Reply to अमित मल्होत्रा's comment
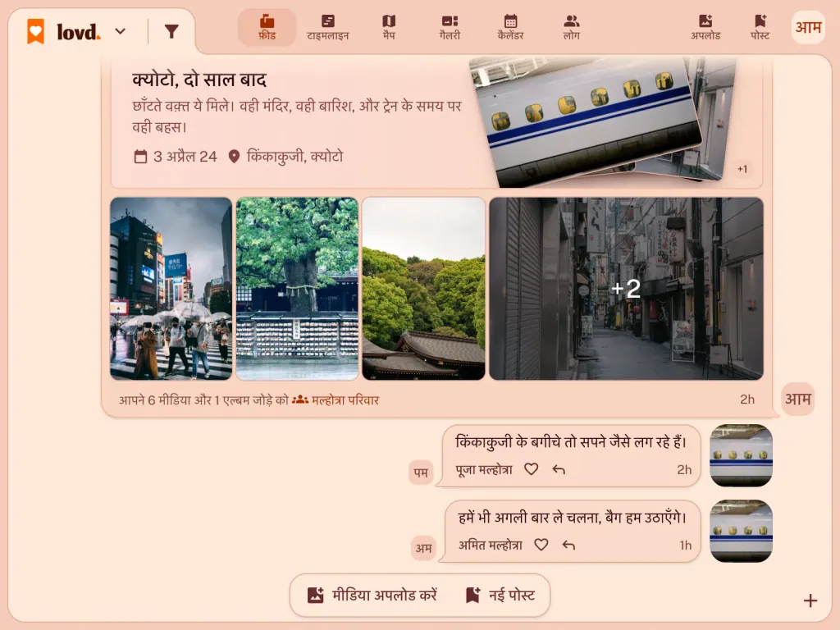Viewport: 840px width, 630px height. [569, 546]
